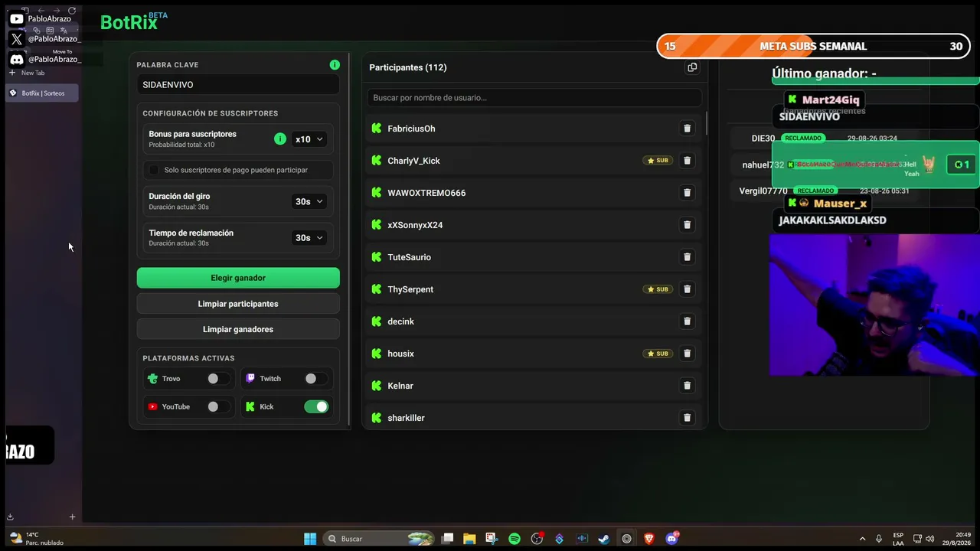Check 'Solo suscriptores de pago pueden participar'
Screen dimensions: 980x551
pyautogui.click(x=154, y=170)
